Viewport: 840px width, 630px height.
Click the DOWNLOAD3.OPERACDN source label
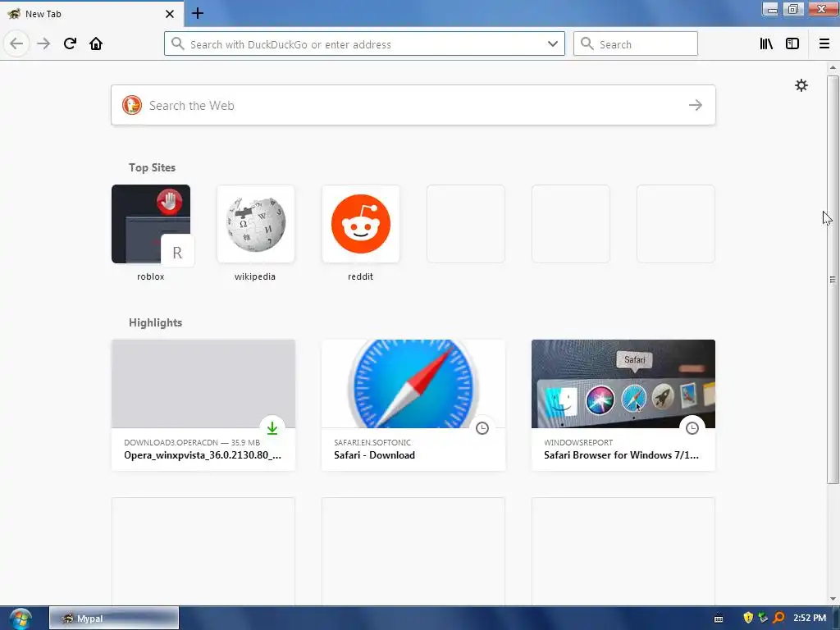point(171,442)
